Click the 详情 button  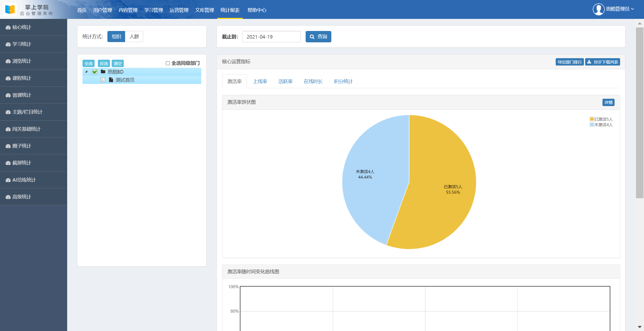pos(609,102)
